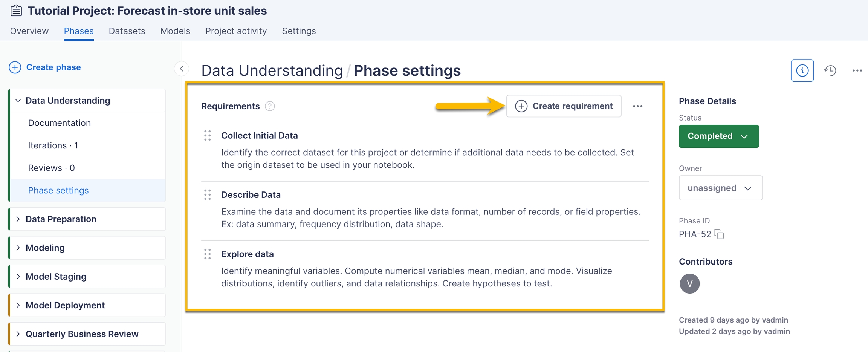Click the Create requirement button
The height and width of the screenshot is (352, 868).
point(564,106)
